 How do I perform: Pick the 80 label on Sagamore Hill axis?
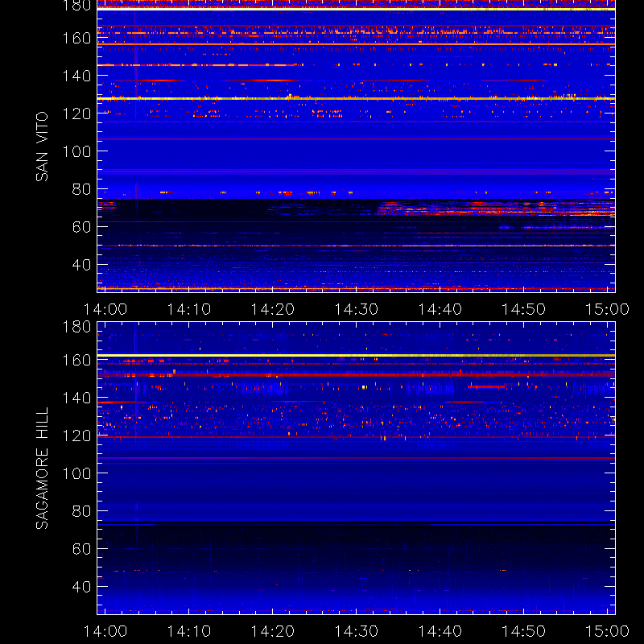[81, 511]
